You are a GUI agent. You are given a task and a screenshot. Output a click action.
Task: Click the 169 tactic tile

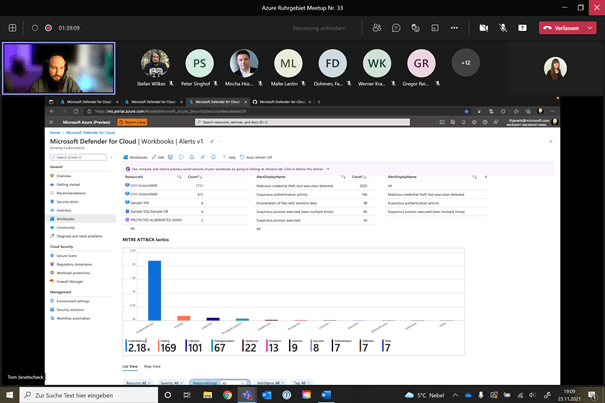167,346
